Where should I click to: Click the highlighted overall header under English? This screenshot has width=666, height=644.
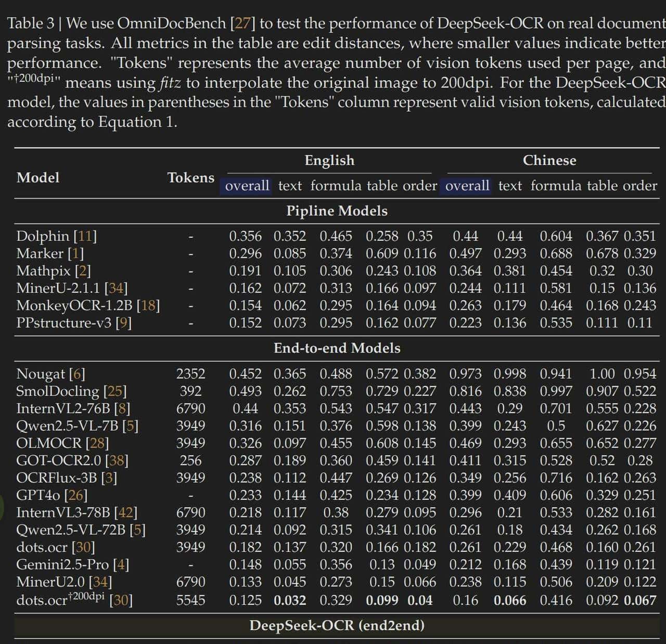[x=247, y=186]
